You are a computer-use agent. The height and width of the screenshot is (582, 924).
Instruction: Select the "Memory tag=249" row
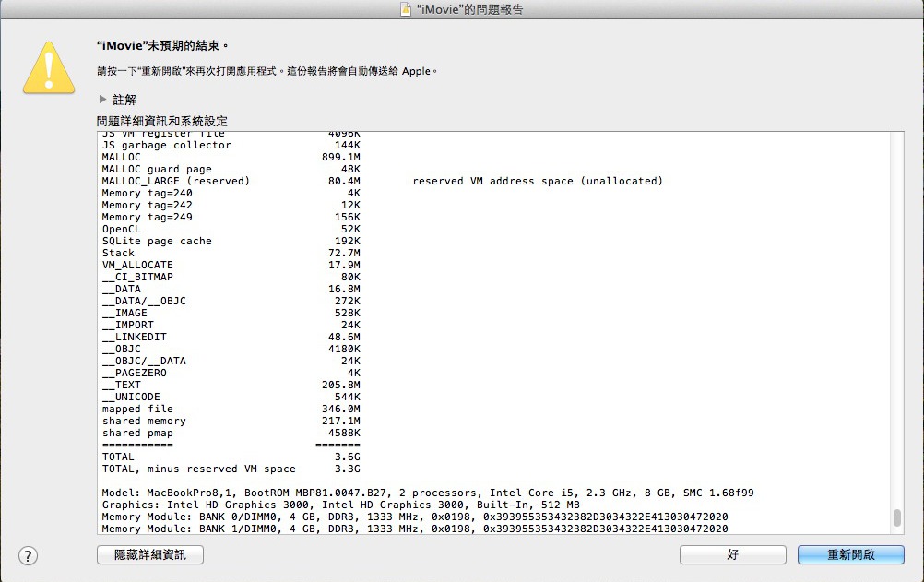pyautogui.click(x=231, y=217)
